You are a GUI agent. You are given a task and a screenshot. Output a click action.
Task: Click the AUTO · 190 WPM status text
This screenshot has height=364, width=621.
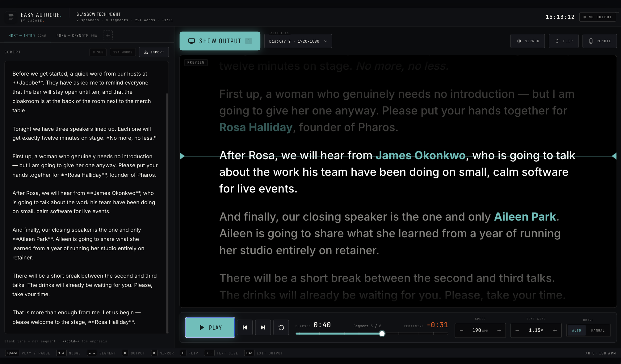pyautogui.click(x=601, y=353)
